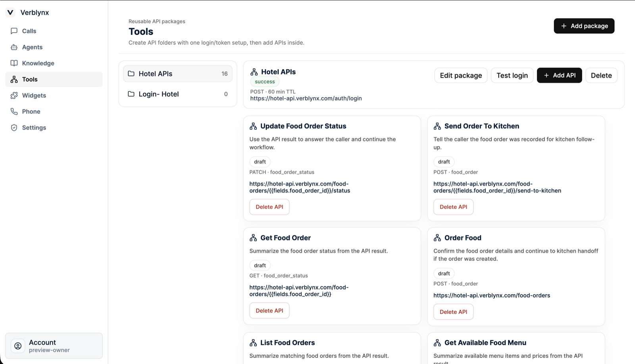The width and height of the screenshot is (635, 364).
Task: Click the Order Food card icon
Action: pos(437,238)
